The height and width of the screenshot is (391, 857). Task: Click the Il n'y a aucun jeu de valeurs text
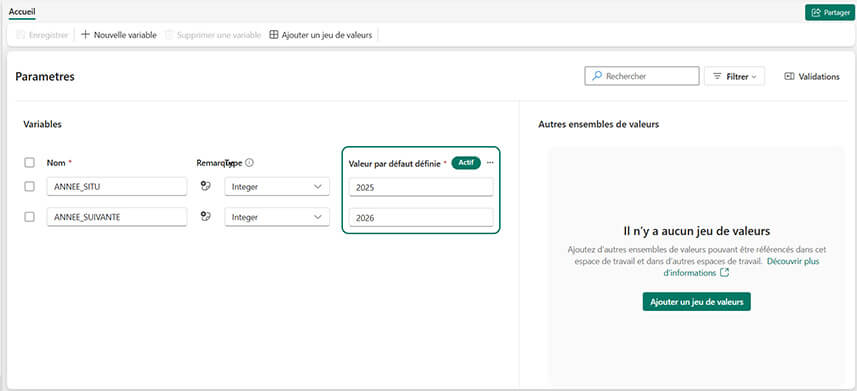[696, 231]
